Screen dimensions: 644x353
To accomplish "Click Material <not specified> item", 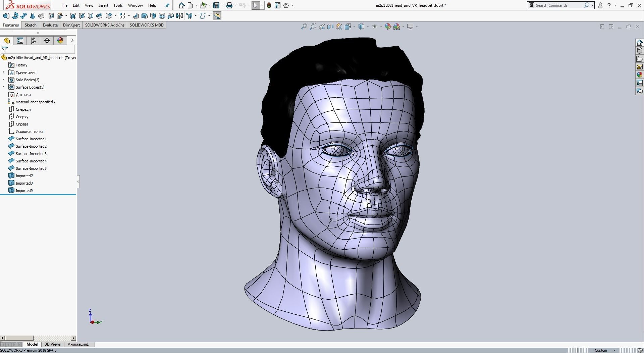I will point(36,102).
